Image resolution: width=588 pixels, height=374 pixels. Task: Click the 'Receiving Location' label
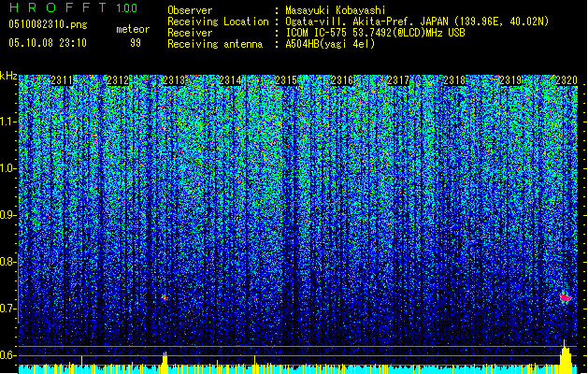coord(218,22)
